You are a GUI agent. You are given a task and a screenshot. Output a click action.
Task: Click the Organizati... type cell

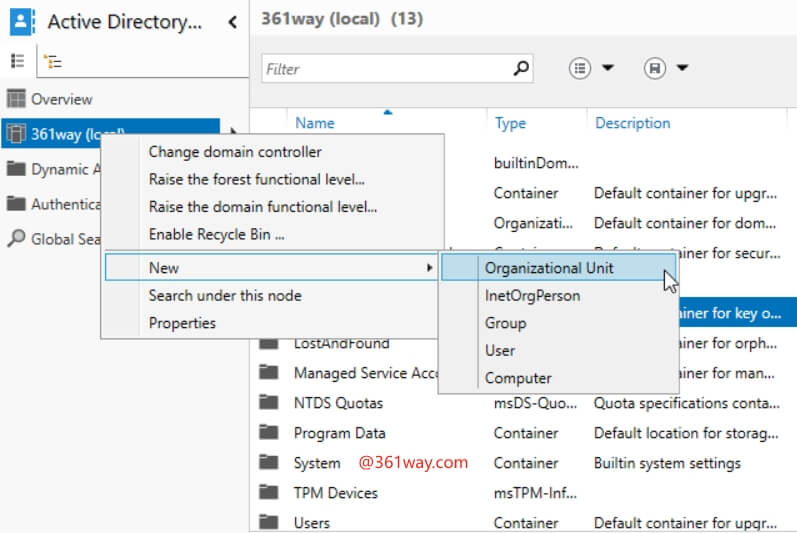(x=533, y=223)
